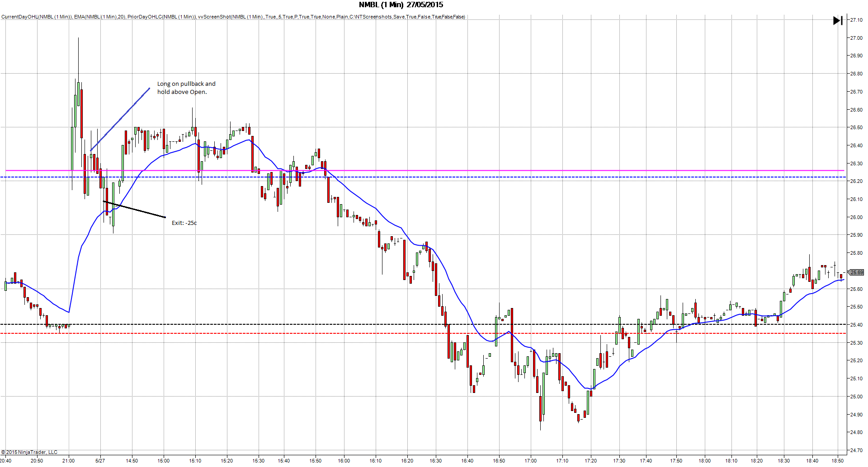Click the 15:30 time axis label
868x467 pixels.
tap(259, 461)
